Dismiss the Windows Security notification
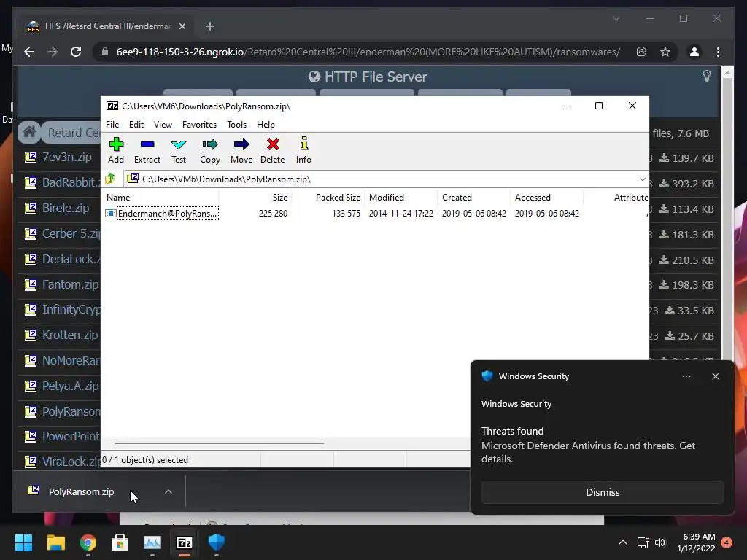Screen dimensions: 747x560 pyautogui.click(x=602, y=492)
